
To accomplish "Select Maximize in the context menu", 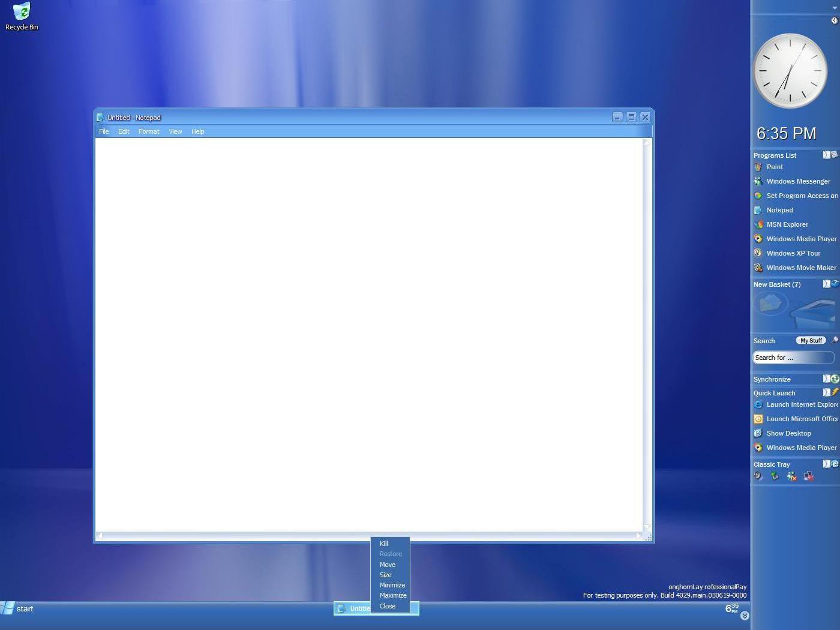I will pyautogui.click(x=393, y=595).
